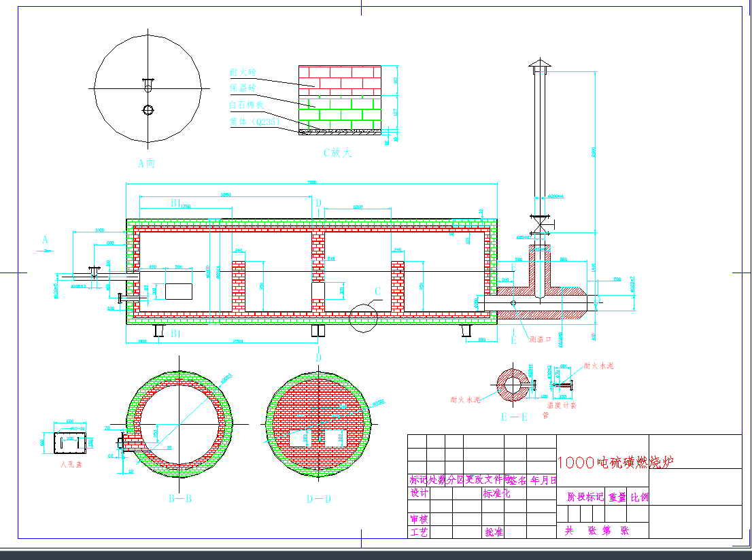Click the E—E section label
The image size is (752, 560).
click(x=514, y=418)
